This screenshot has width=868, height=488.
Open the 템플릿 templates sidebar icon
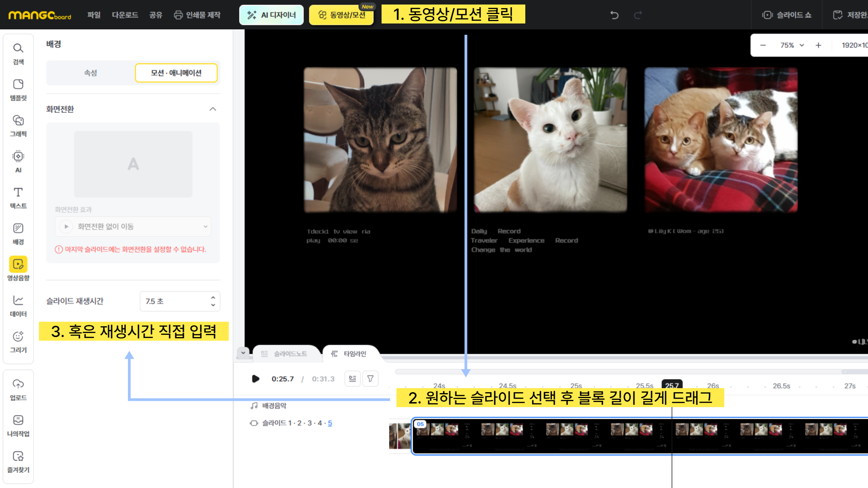(18, 89)
